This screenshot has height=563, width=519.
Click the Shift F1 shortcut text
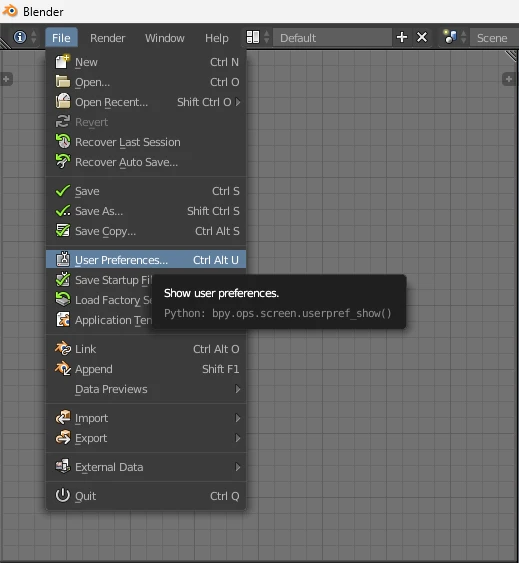221,369
